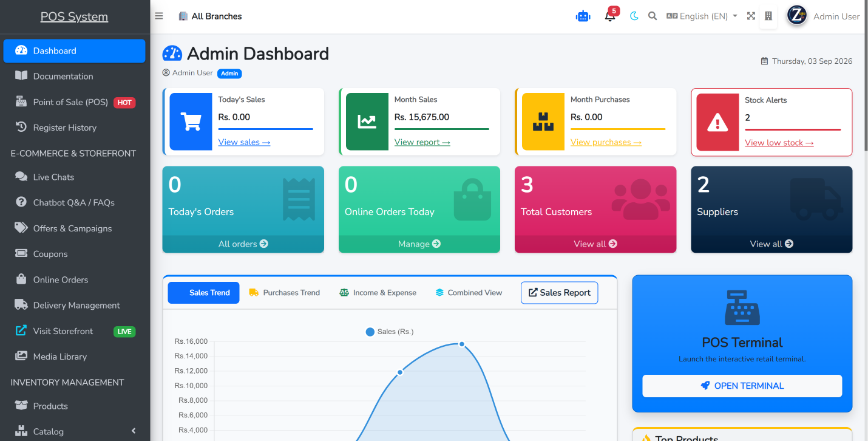Open Chatbot Q&A / FAQs sidebar item
This screenshot has width=868, height=441.
[75, 203]
